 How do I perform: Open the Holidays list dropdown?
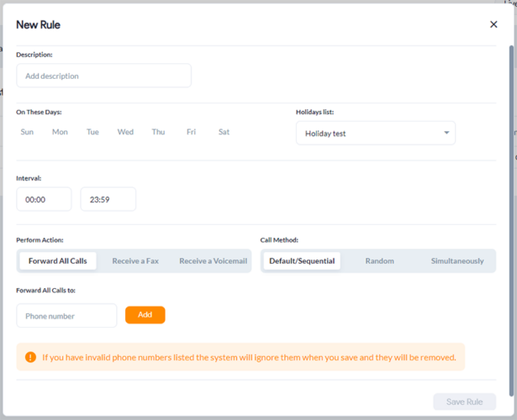click(375, 133)
